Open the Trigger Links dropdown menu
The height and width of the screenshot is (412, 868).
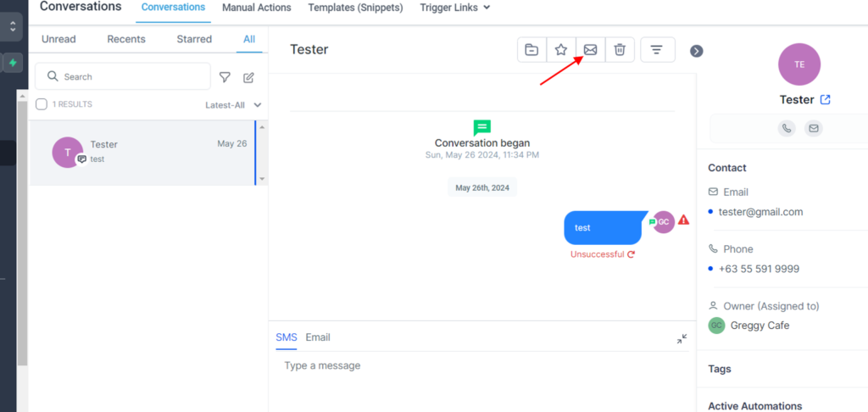(x=455, y=8)
